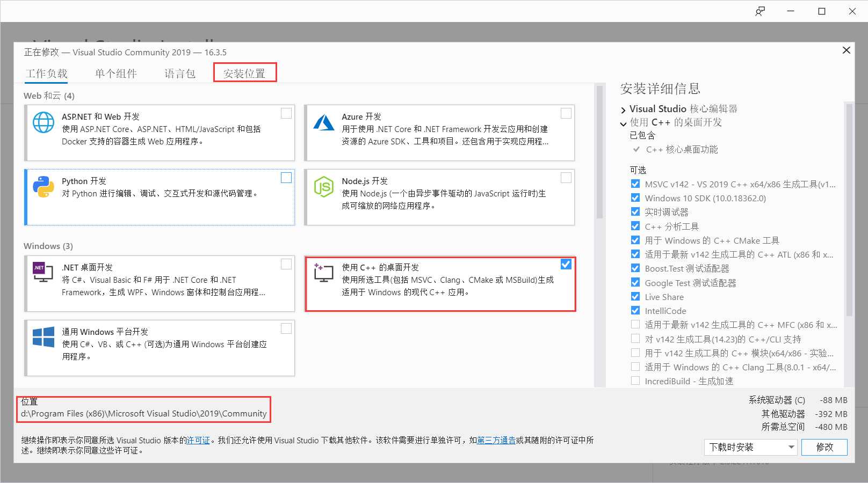Click the Windows (3) section heading
Viewport: 868px width, 483px height.
[48, 246]
